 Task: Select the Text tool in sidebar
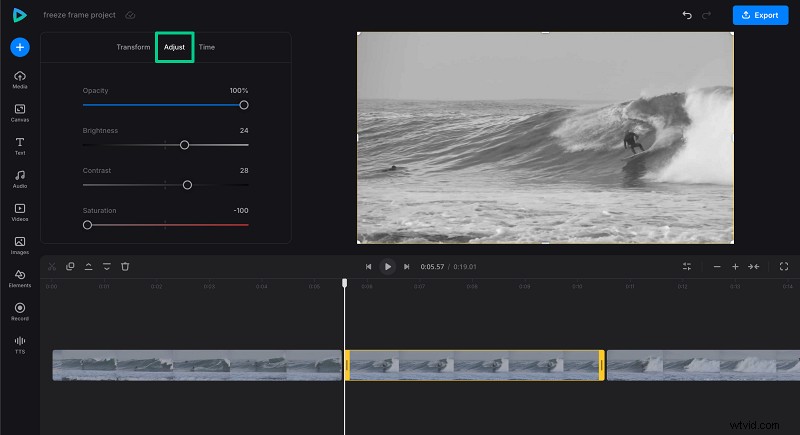pos(20,145)
